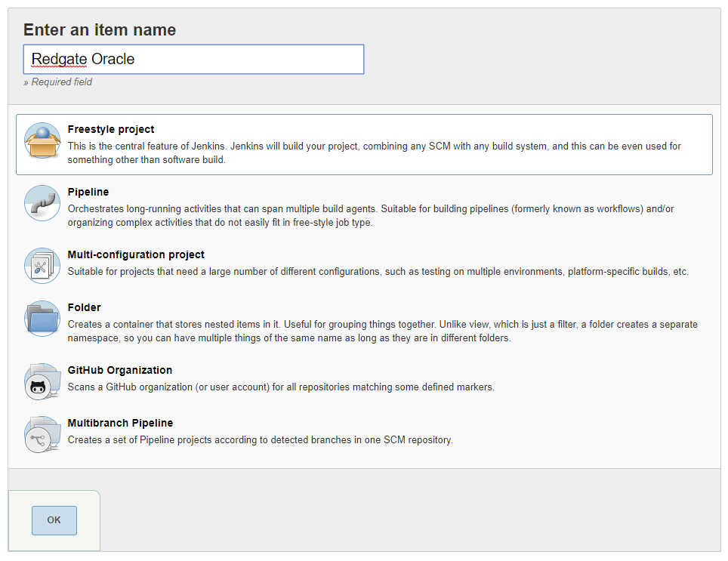Choose the Multibranch Pipeline title
Image resolution: width=728 pixels, height=561 pixels.
[120, 423]
